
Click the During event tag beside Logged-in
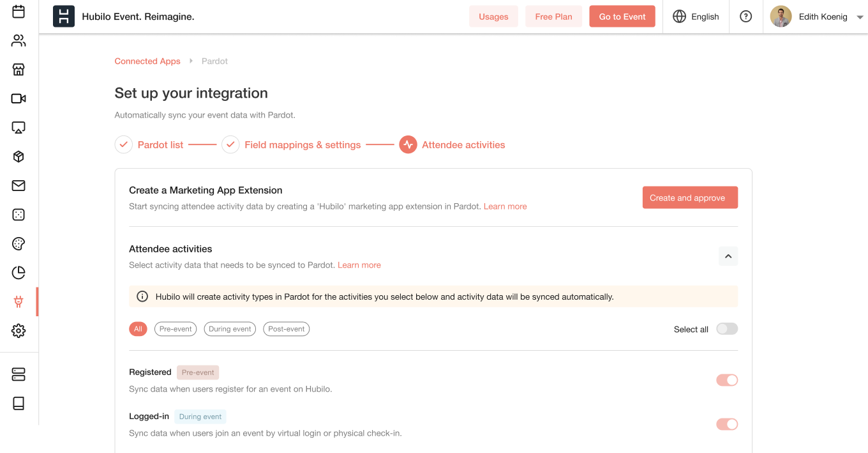pos(200,417)
